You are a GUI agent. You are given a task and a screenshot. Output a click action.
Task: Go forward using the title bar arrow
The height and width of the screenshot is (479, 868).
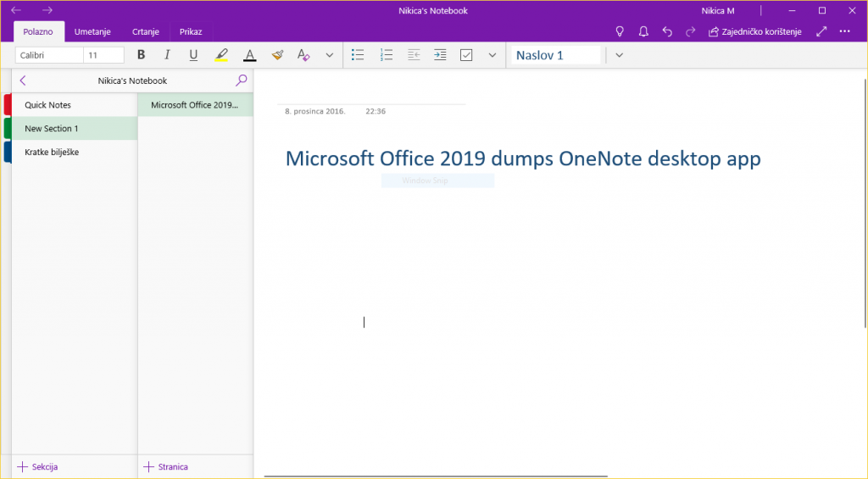click(x=47, y=10)
